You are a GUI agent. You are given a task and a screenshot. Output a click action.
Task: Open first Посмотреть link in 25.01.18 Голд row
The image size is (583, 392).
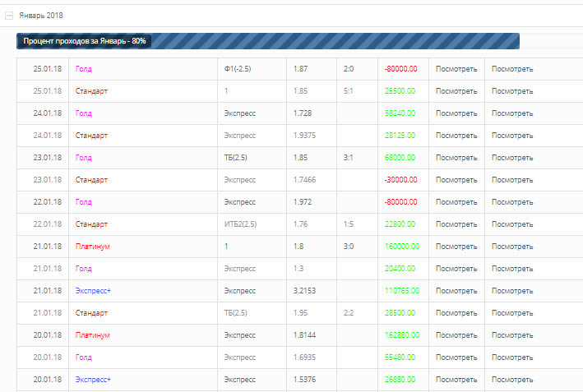[456, 69]
